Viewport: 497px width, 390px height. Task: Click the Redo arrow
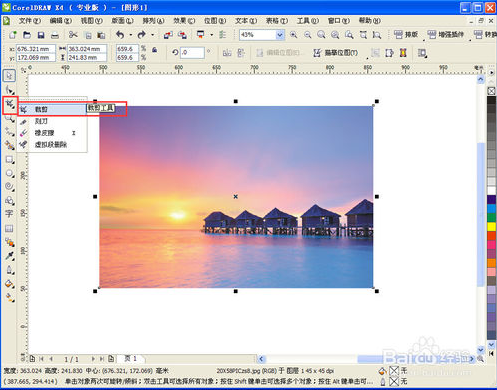pyautogui.click(x=141, y=35)
